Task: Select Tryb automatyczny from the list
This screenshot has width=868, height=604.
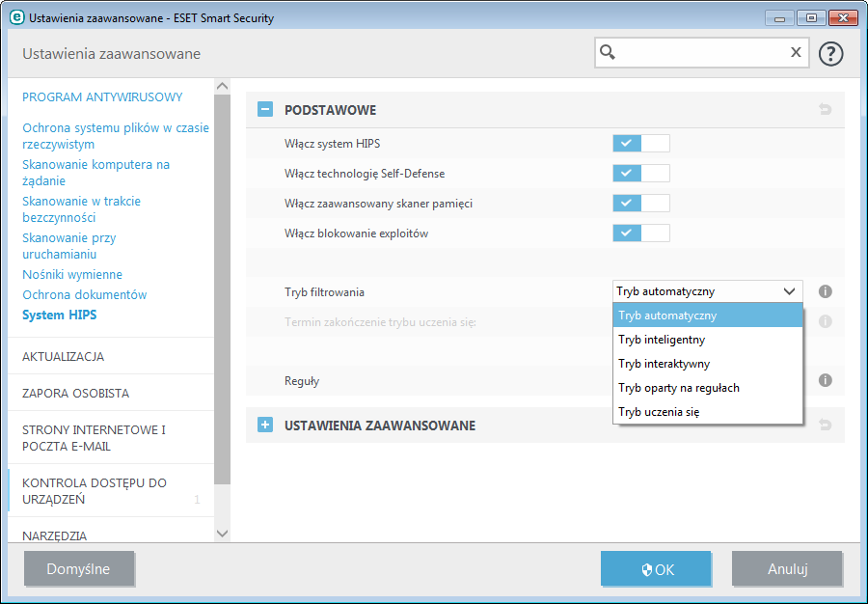Action: pyautogui.click(x=708, y=316)
